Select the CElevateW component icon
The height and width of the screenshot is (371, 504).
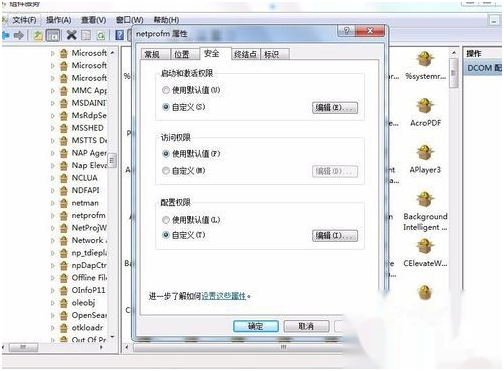(x=425, y=246)
